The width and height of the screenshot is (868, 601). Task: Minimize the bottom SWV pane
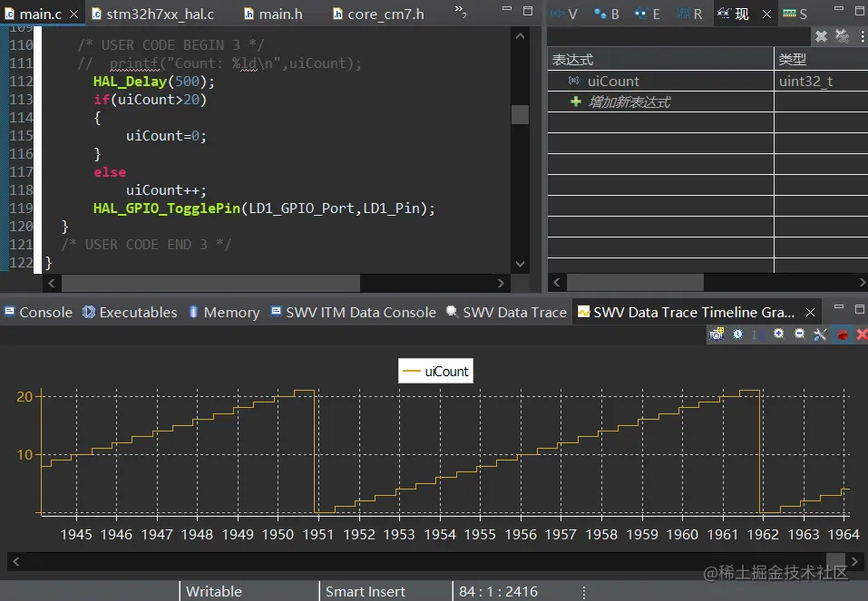pyautogui.click(x=839, y=307)
